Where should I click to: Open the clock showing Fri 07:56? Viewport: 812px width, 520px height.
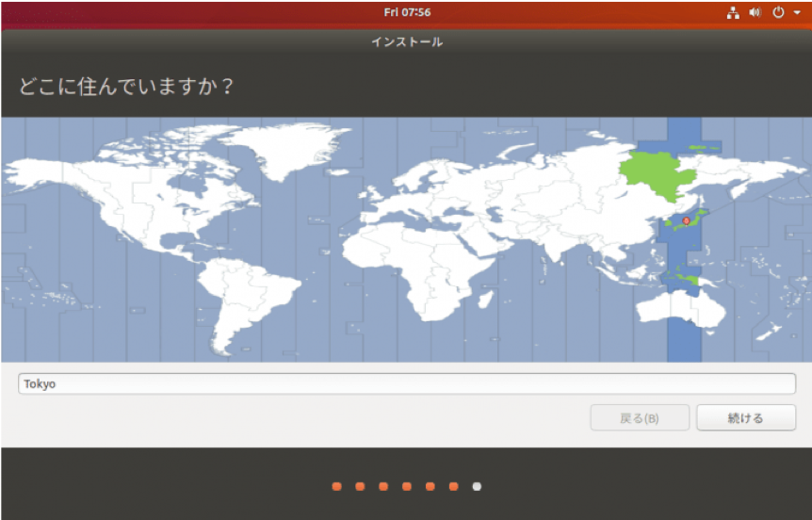tap(407, 12)
